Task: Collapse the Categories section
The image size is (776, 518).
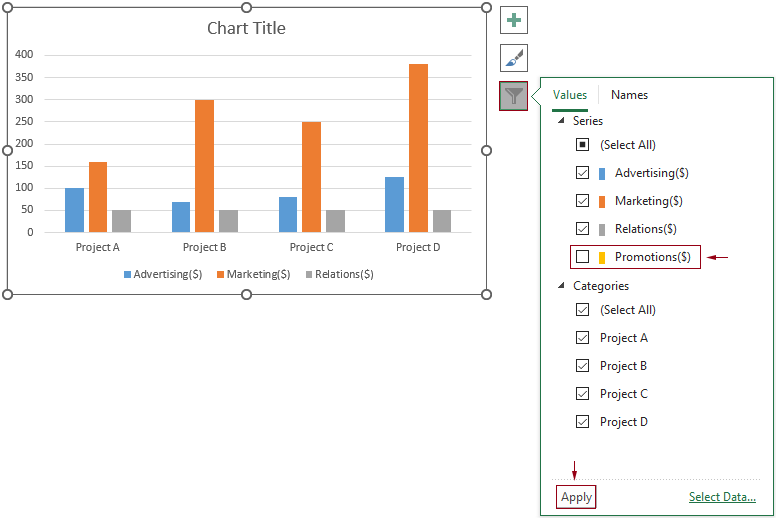Action: 560,286
